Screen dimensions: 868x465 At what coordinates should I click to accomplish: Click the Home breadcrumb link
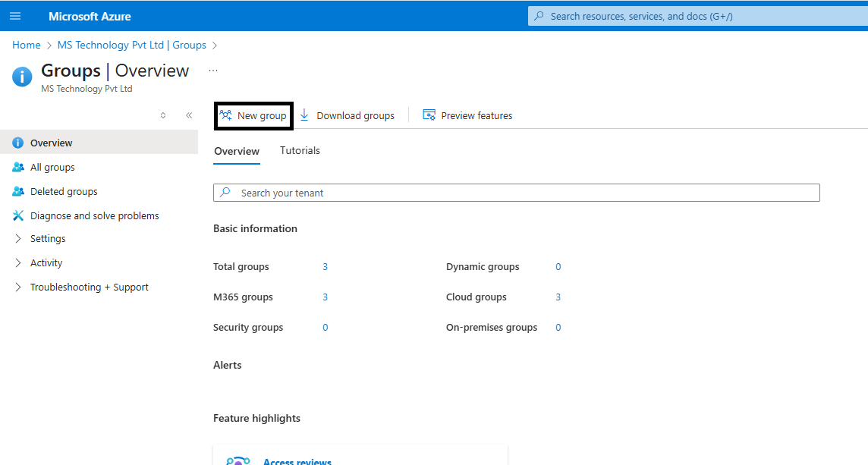27,45
